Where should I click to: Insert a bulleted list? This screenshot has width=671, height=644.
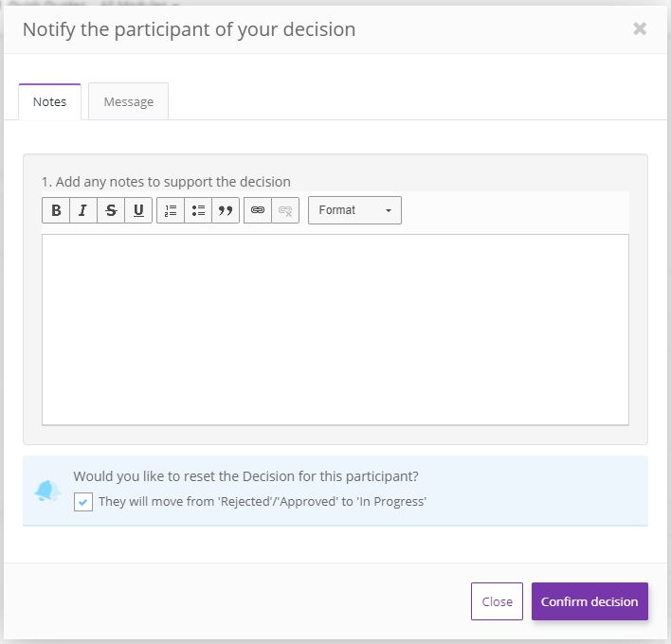pos(198,210)
